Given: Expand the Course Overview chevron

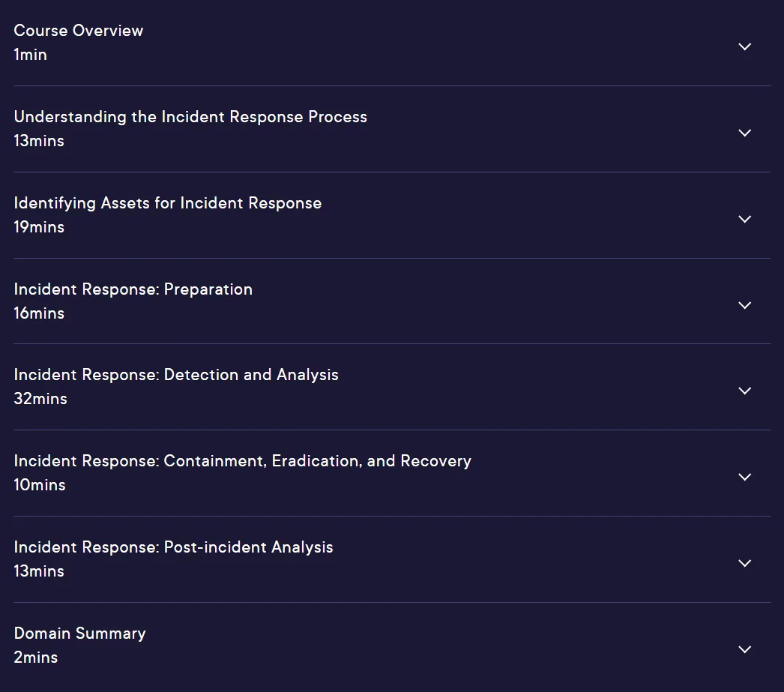Looking at the screenshot, I should (x=744, y=46).
